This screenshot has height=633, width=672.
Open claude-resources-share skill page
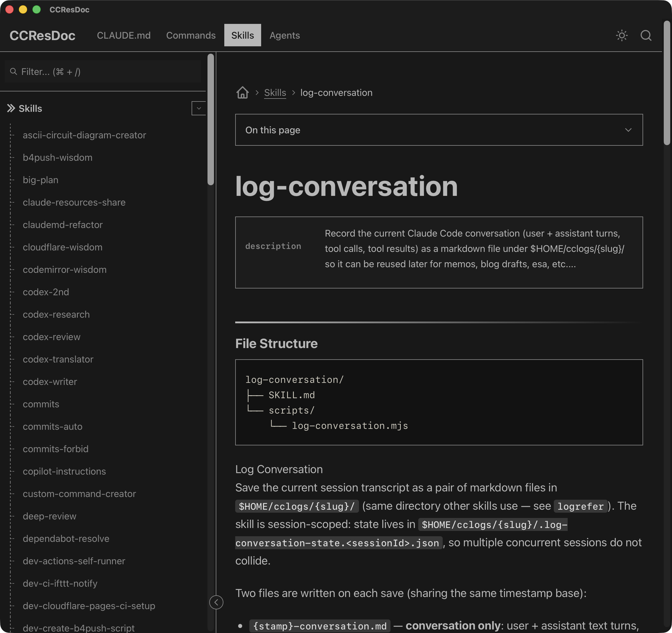[x=74, y=202]
